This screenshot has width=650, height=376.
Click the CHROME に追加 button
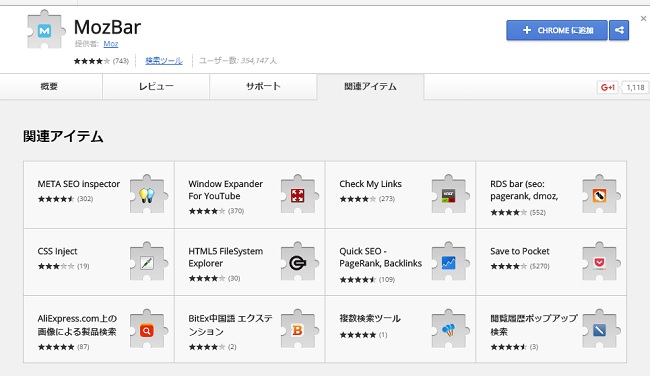557,30
